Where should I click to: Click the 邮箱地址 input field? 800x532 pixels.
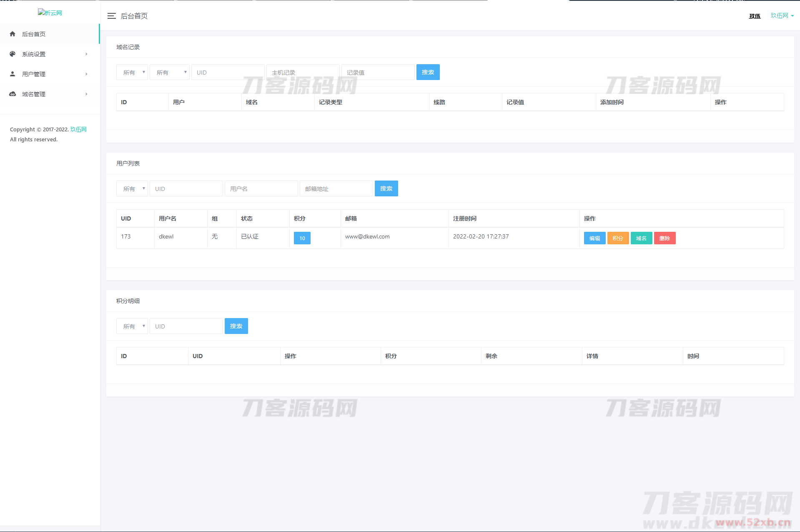coord(336,189)
